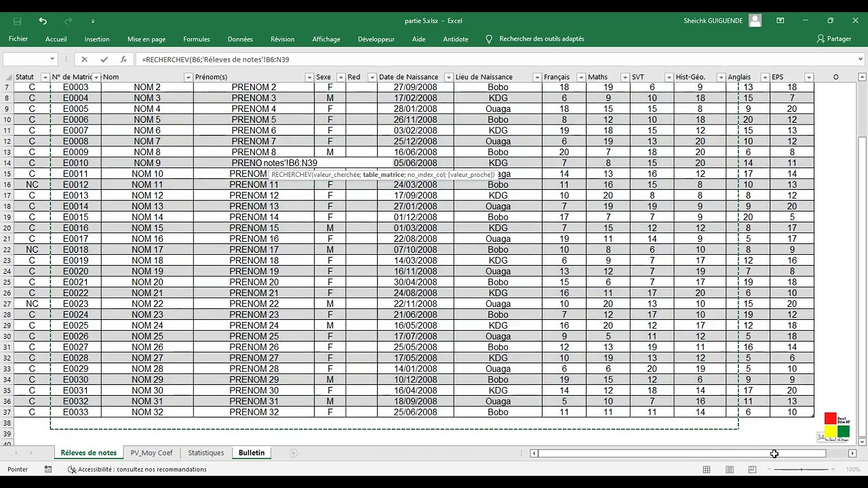This screenshot has width=868, height=488.
Task: Open the Statut column filter dropdown
Action: [x=45, y=77]
